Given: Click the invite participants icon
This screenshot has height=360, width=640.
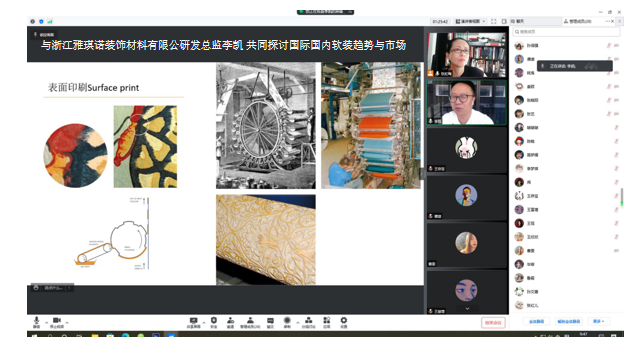Looking at the screenshot, I should tap(231, 322).
